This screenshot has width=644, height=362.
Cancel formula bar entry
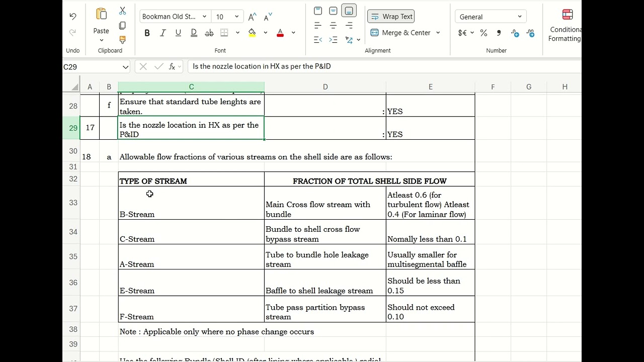[x=143, y=66]
